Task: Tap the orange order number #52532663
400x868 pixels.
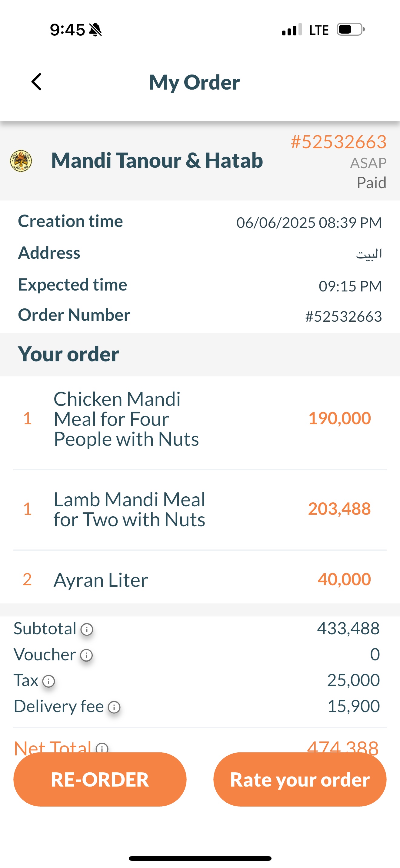Action: [x=338, y=142]
